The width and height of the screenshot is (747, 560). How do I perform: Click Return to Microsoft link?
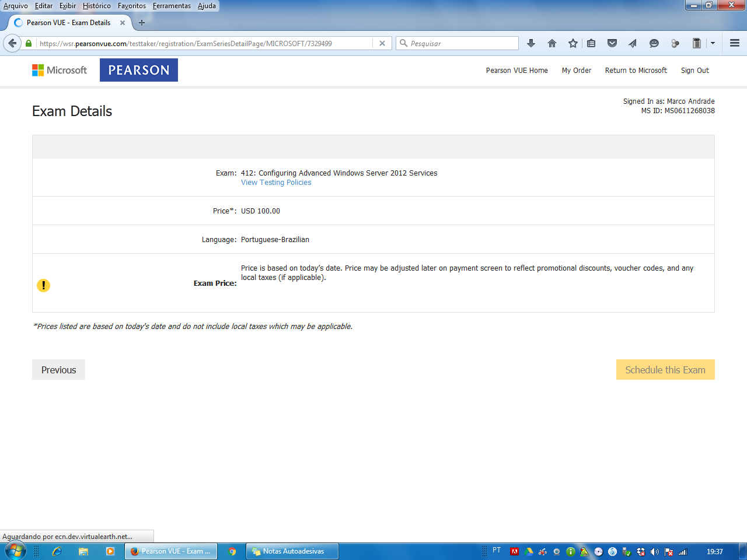tap(636, 70)
